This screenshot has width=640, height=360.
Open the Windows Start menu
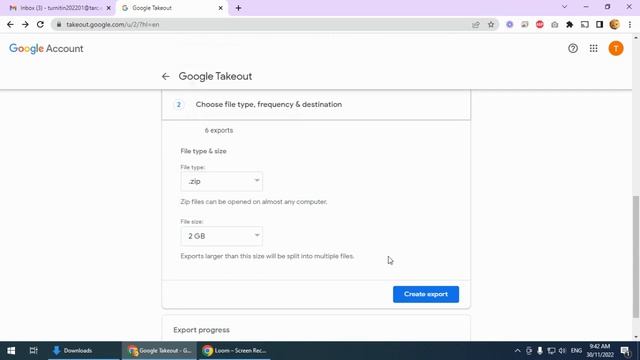(x=11, y=351)
